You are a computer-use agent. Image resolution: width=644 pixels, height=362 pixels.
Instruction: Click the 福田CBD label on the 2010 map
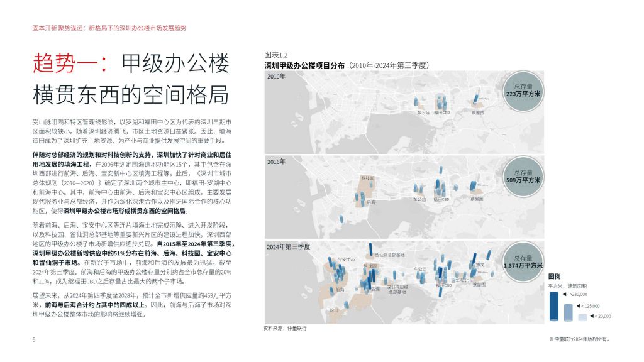point(442,112)
